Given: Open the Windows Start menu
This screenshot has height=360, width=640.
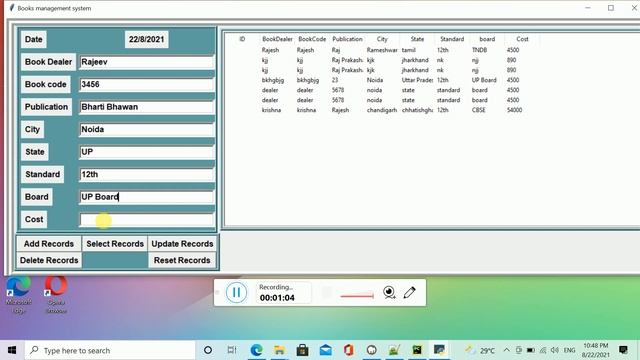Looking at the screenshot, I should point(12,350).
